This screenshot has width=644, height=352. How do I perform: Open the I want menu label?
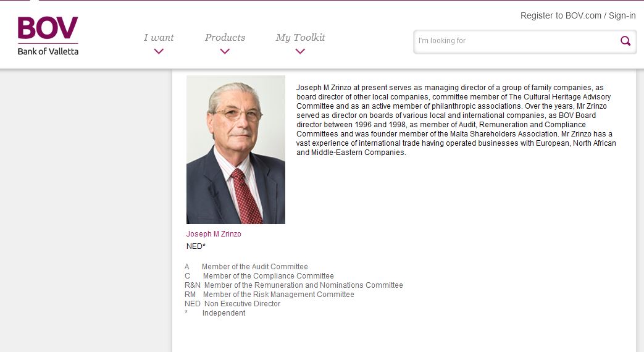tap(159, 38)
